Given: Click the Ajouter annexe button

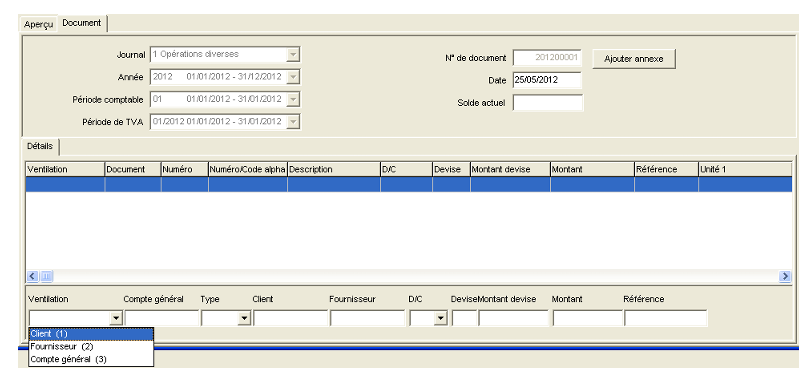Looking at the screenshot, I should point(634,59).
